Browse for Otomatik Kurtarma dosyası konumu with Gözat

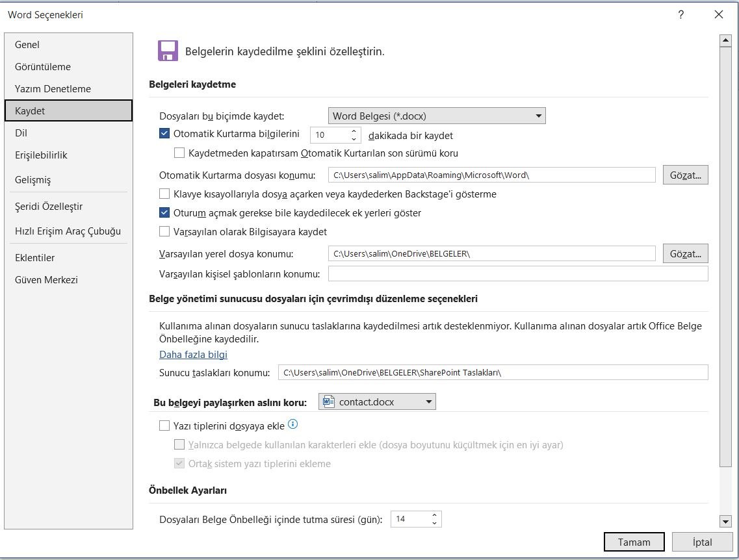[685, 175]
